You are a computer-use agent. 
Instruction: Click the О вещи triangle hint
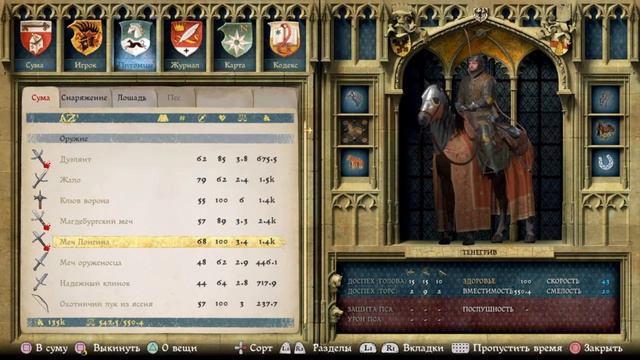pyautogui.click(x=172, y=348)
